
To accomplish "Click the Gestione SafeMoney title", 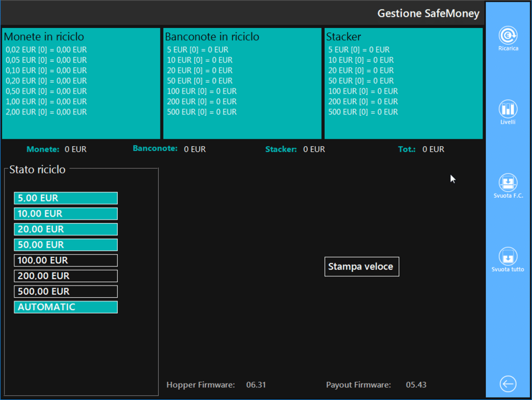I will point(429,13).
